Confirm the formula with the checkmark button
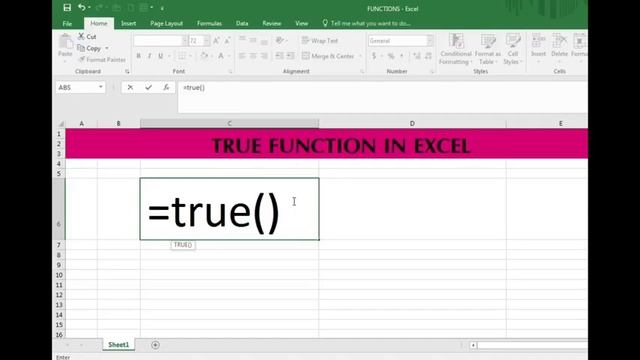 click(149, 87)
